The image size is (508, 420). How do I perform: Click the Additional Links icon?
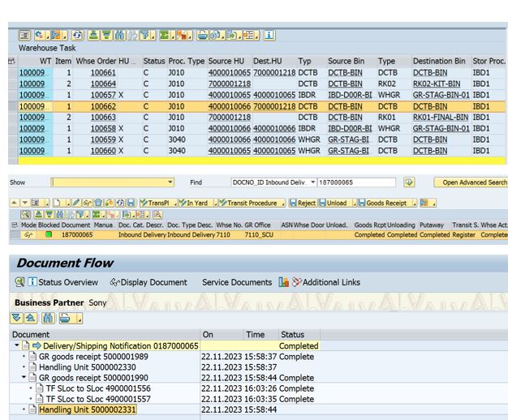[297, 281]
